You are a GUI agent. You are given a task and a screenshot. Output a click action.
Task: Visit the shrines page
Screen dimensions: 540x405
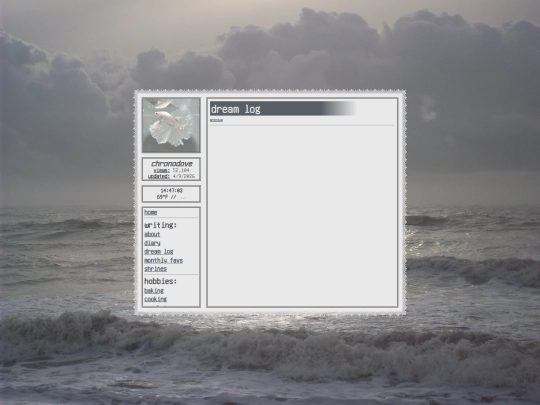pos(155,269)
